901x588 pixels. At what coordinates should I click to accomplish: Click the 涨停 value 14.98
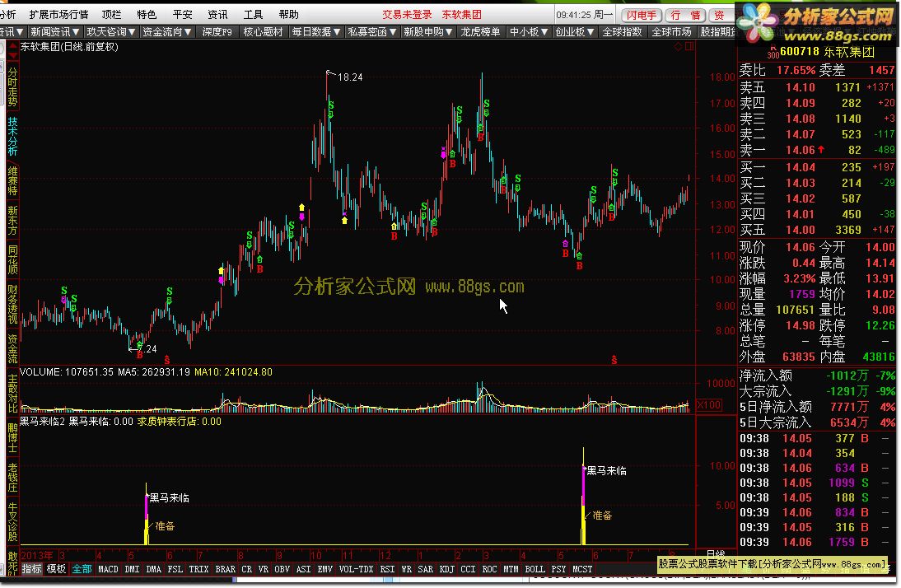800,325
